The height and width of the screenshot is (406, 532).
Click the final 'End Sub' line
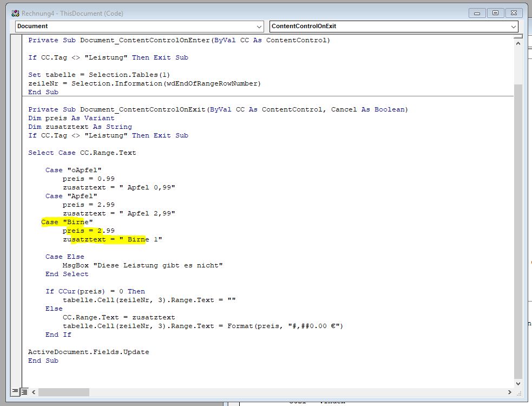[43, 361]
